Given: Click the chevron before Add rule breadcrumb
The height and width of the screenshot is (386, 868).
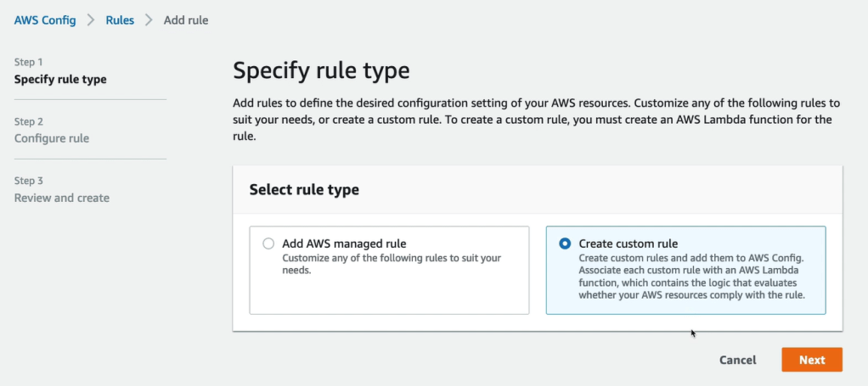Looking at the screenshot, I should tap(149, 20).
